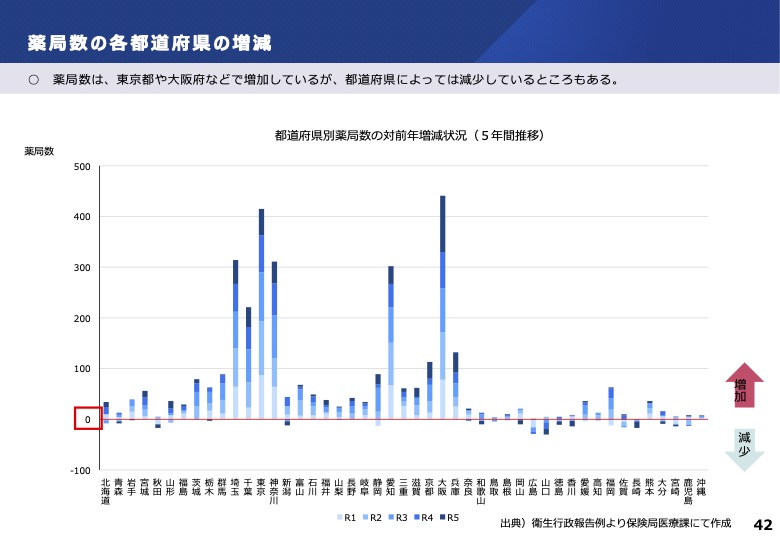
Task: Click the x-axis label 奈良
Action: click(468, 487)
